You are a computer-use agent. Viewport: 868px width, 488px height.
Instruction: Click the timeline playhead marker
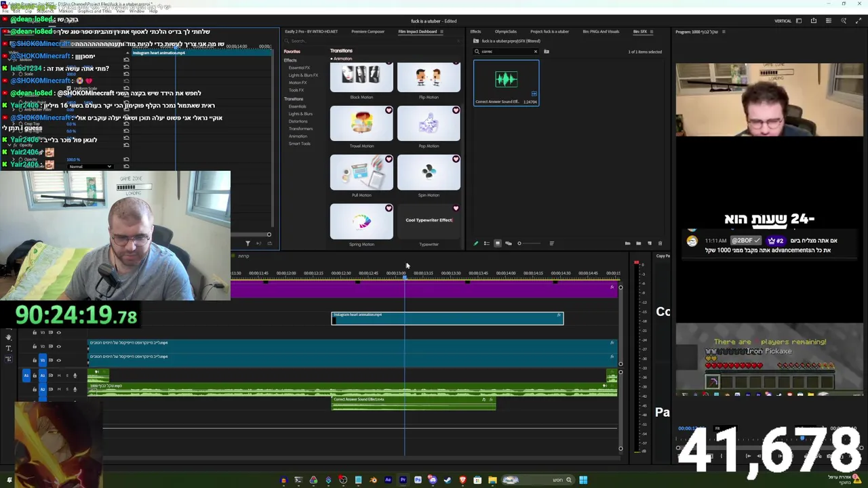(x=405, y=277)
